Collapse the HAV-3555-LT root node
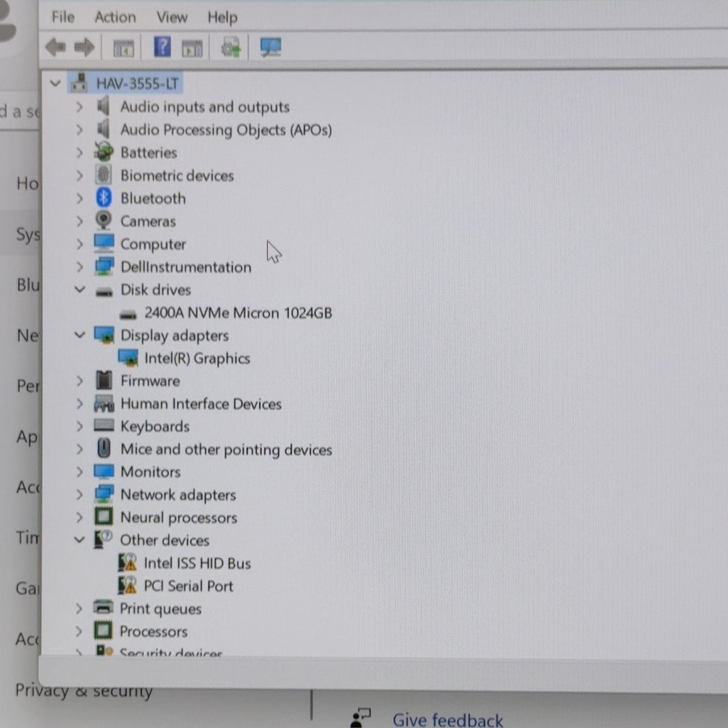The width and height of the screenshot is (728, 728). tap(55, 83)
